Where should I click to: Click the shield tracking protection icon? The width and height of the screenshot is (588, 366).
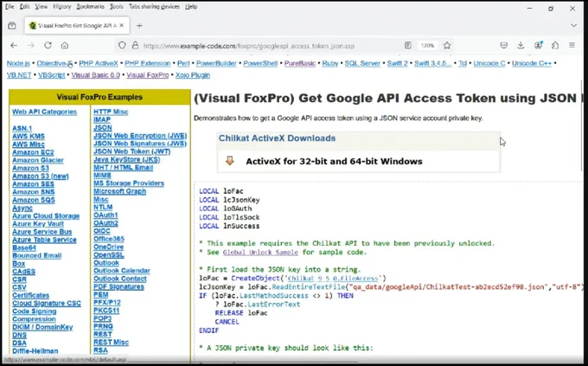coord(122,45)
